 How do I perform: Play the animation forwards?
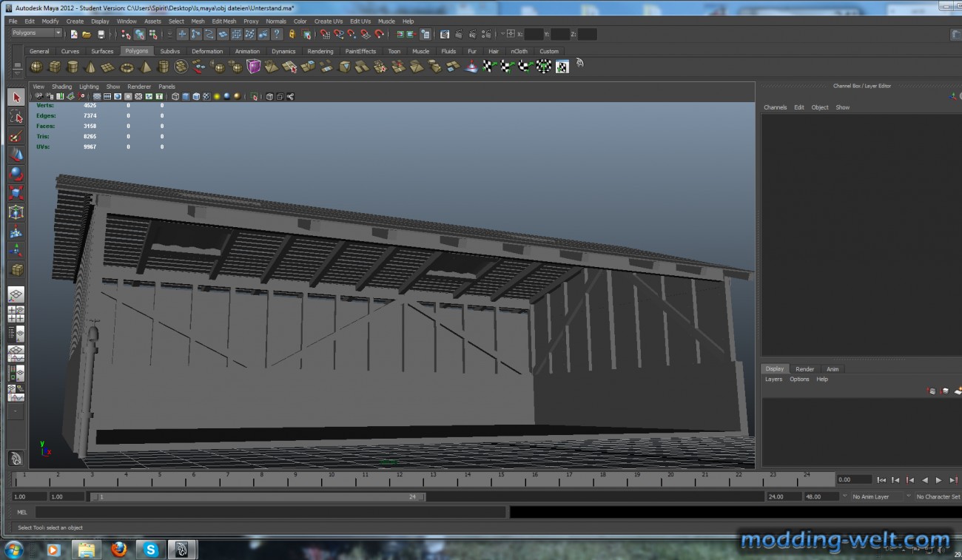point(939,480)
